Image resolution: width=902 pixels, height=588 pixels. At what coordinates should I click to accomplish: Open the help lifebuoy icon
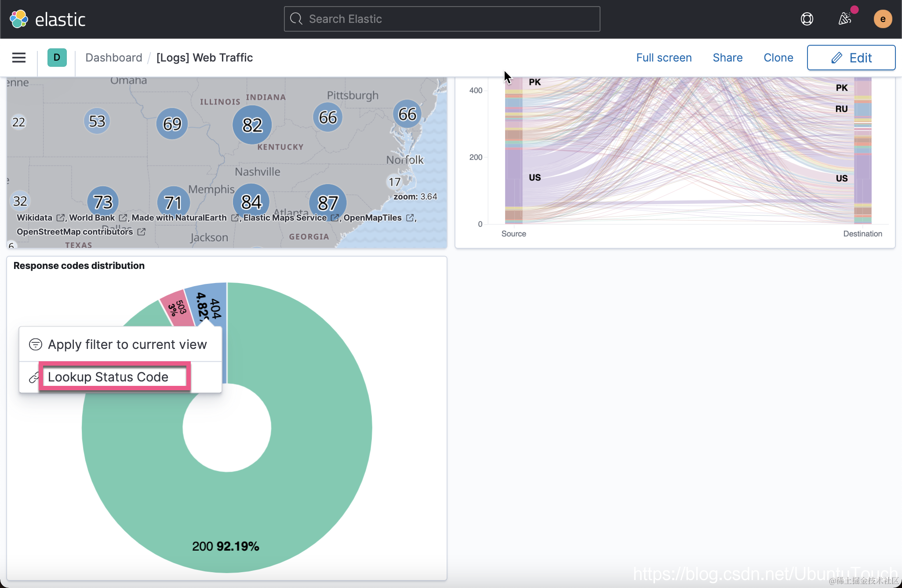click(807, 19)
